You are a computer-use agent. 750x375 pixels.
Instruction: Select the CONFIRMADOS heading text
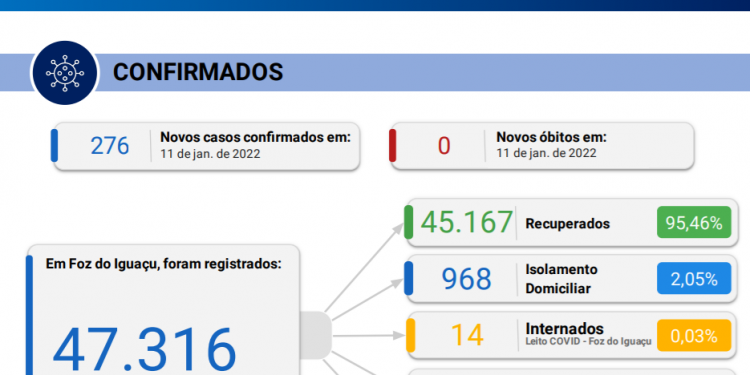(198, 72)
